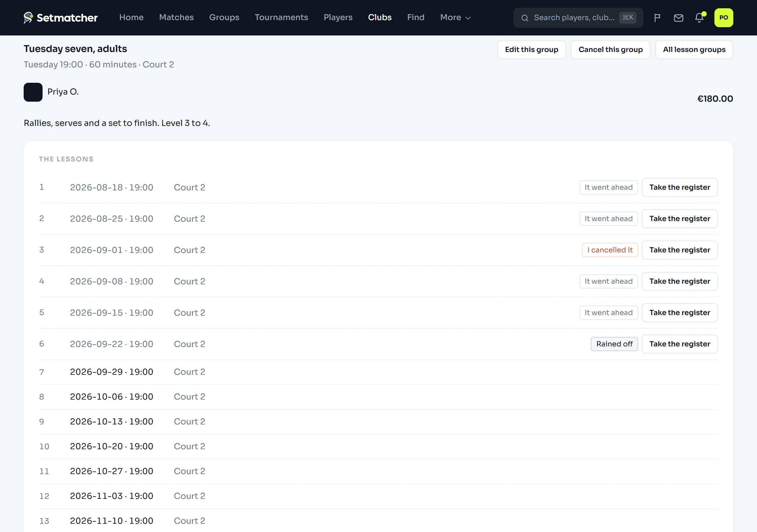This screenshot has height=532, width=757.
Task: Click the 'Rained off' status badge
Action: 614,344
